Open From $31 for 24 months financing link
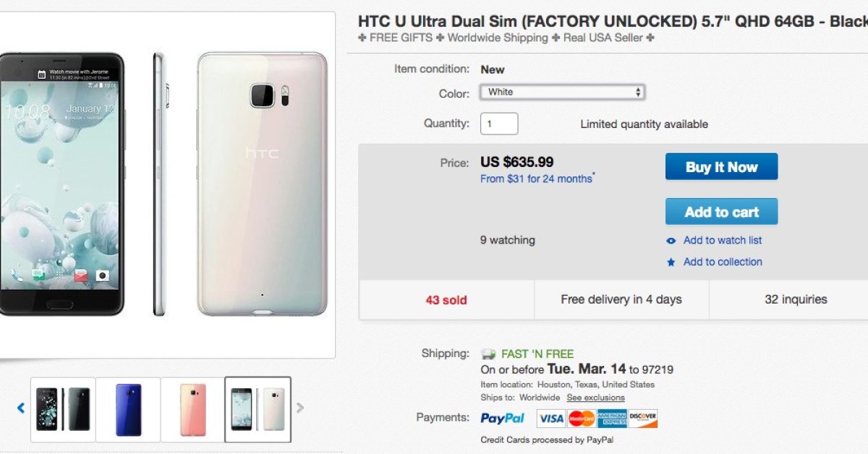 click(x=536, y=179)
